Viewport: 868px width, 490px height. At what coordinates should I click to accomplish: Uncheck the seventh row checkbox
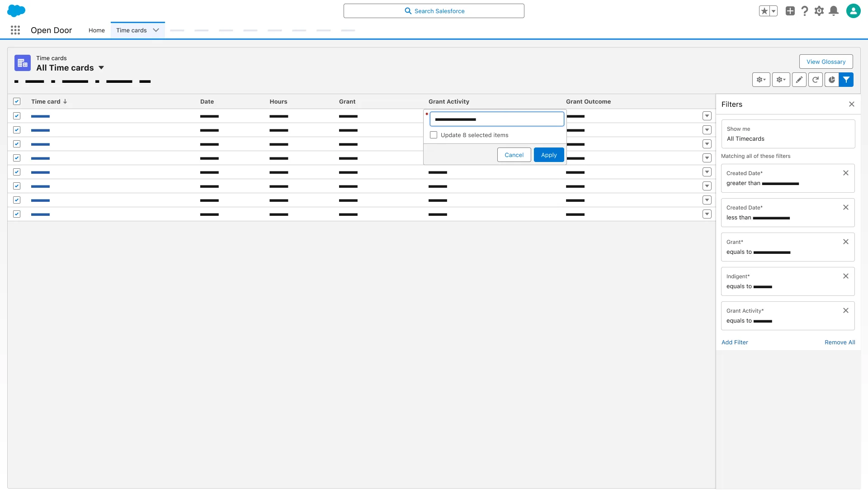pyautogui.click(x=17, y=200)
